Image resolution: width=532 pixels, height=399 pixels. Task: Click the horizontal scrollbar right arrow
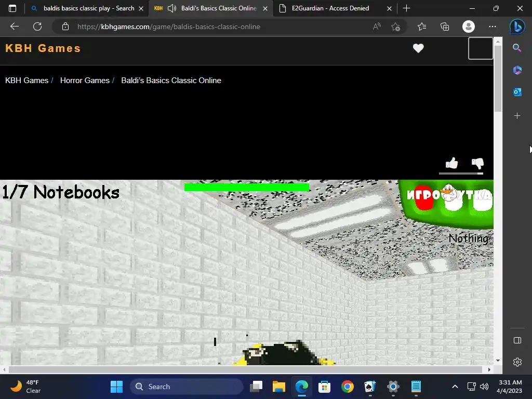489,369
